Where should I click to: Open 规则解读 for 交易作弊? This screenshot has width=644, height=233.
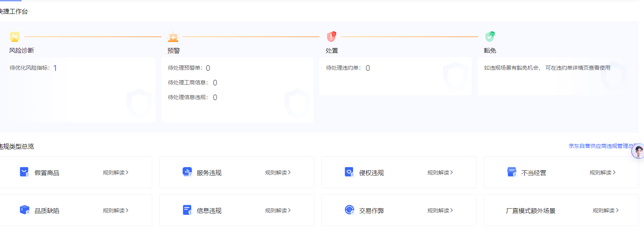pyautogui.click(x=440, y=211)
